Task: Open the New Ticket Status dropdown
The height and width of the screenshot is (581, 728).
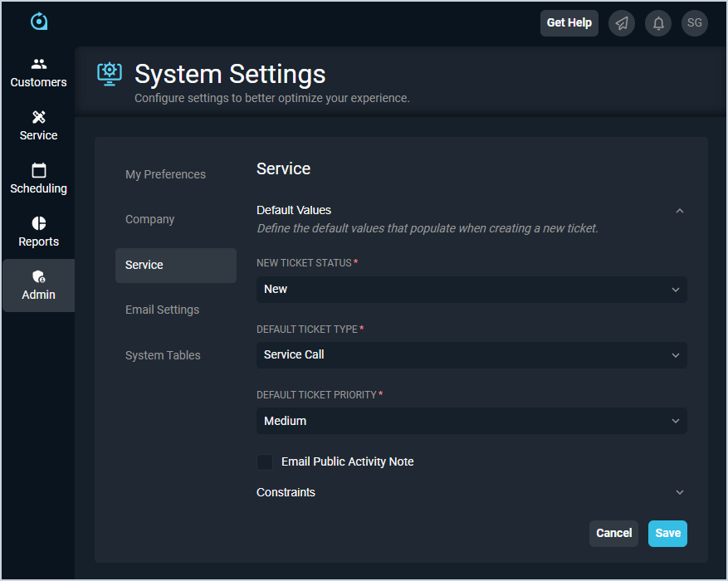Action: click(x=471, y=290)
